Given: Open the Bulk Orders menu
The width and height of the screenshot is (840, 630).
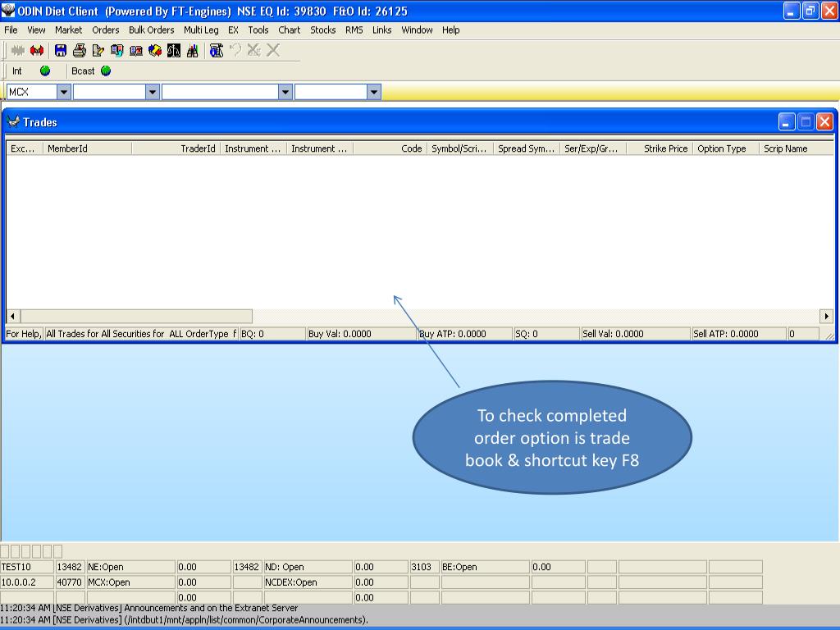Looking at the screenshot, I should 152,30.
